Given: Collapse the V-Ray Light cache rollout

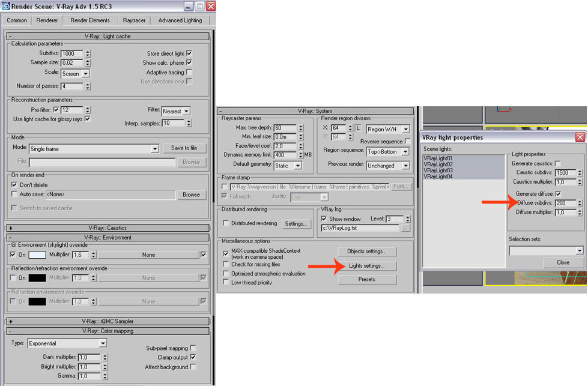Looking at the screenshot, I should 108,37.
